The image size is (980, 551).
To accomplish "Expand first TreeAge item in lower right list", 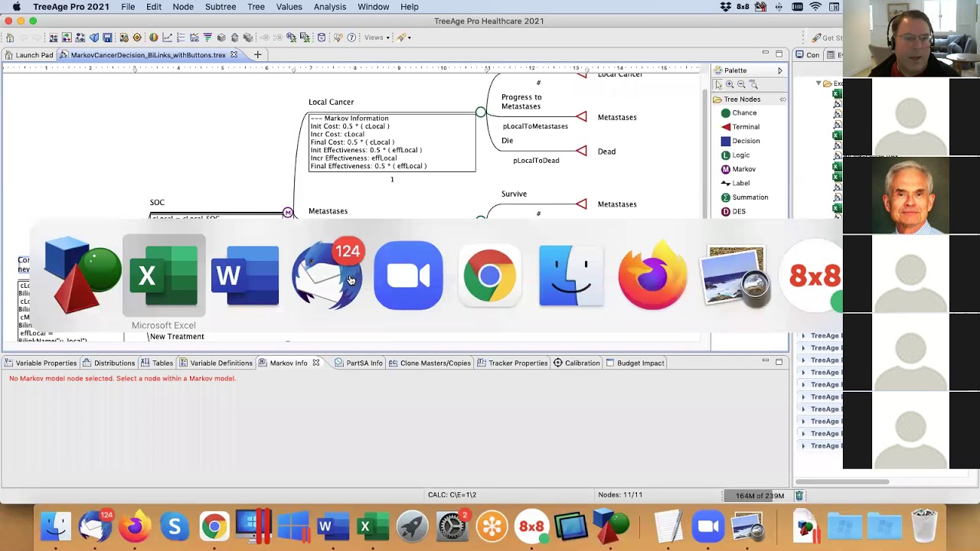I will (803, 335).
